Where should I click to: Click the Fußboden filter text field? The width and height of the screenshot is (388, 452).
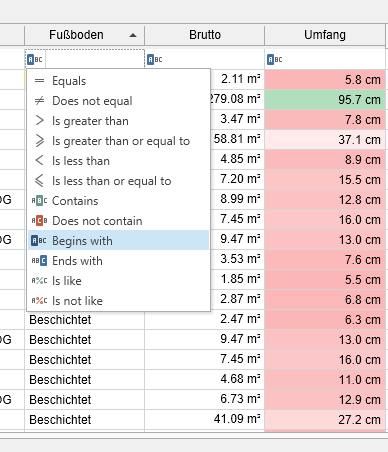[94, 60]
